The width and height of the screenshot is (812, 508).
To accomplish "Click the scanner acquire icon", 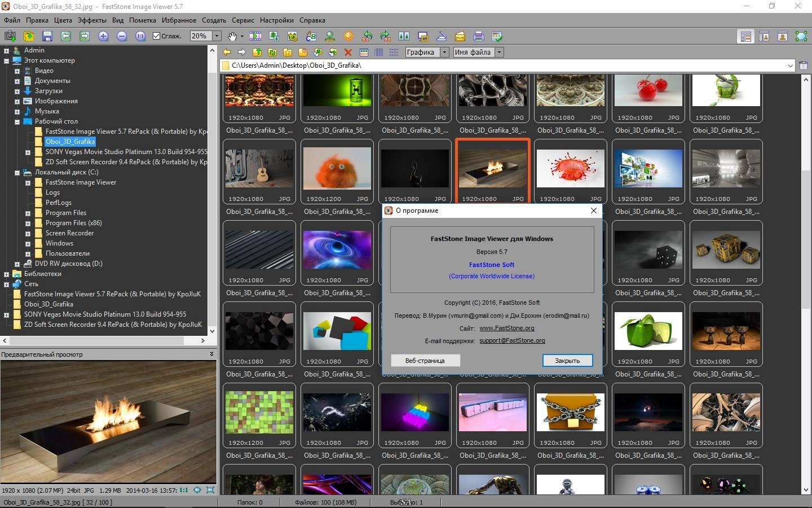I will 442,36.
